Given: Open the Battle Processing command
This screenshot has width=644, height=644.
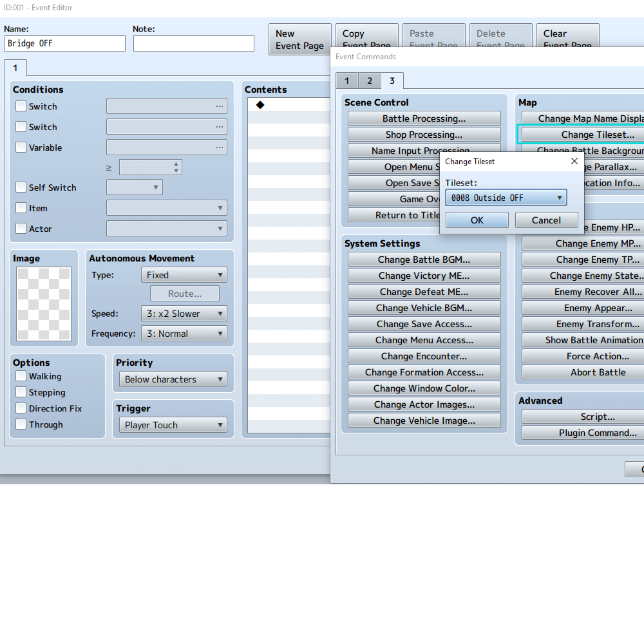Looking at the screenshot, I should click(x=424, y=118).
